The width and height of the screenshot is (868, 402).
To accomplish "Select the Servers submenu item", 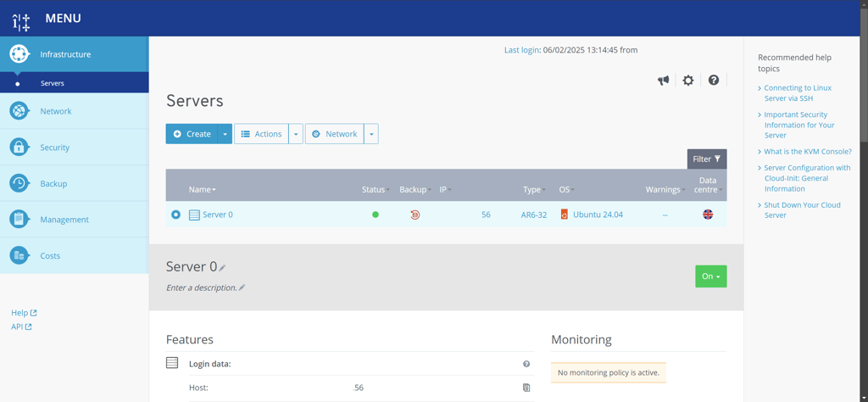I will 75,83.
